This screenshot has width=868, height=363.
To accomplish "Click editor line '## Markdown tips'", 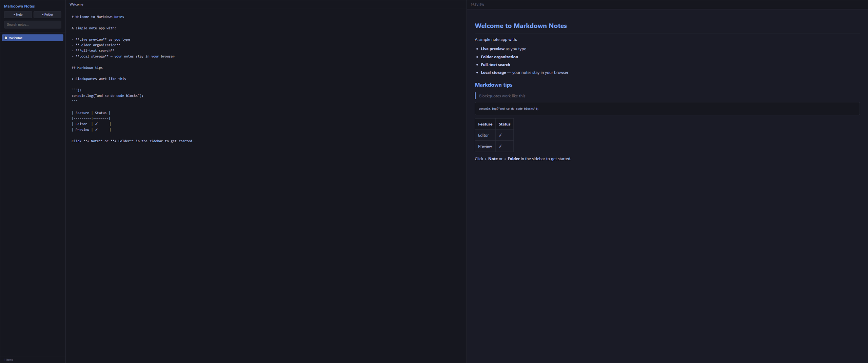I will pyautogui.click(x=87, y=67).
